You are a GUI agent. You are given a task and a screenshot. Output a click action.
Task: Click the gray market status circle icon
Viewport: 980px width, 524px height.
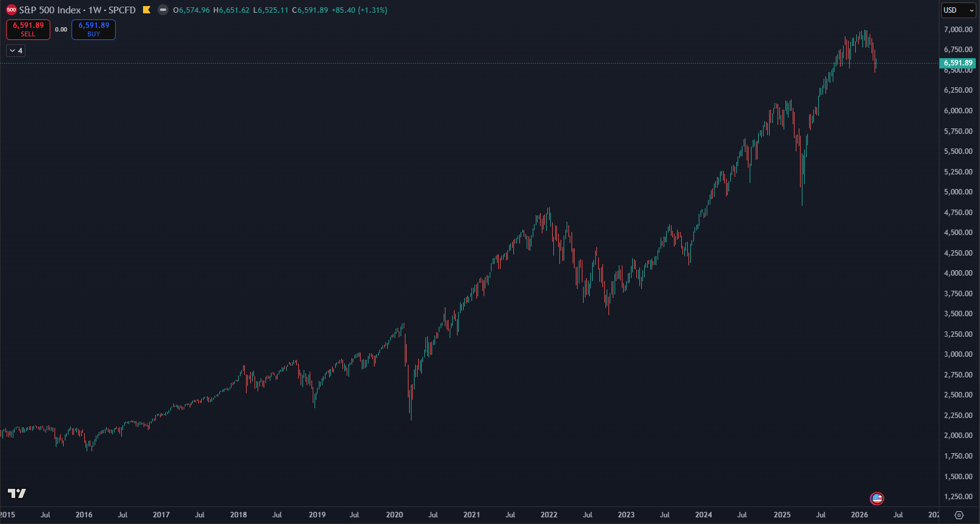point(163,10)
